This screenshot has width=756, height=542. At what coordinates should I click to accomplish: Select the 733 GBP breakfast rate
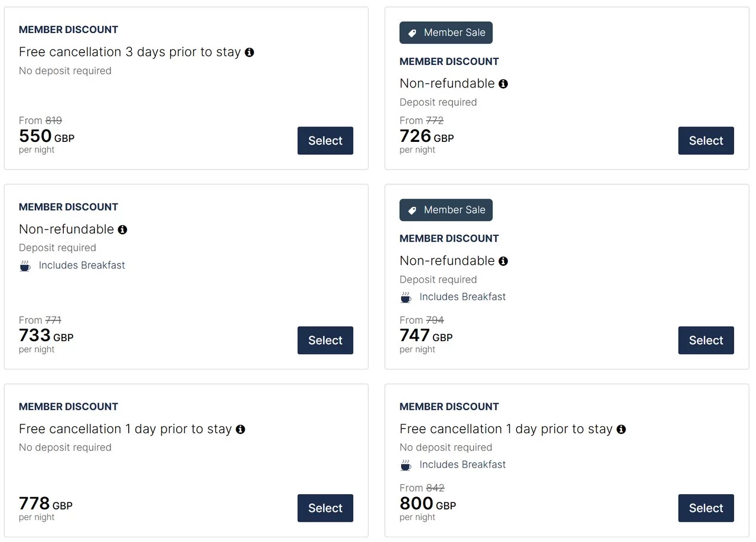(x=325, y=340)
